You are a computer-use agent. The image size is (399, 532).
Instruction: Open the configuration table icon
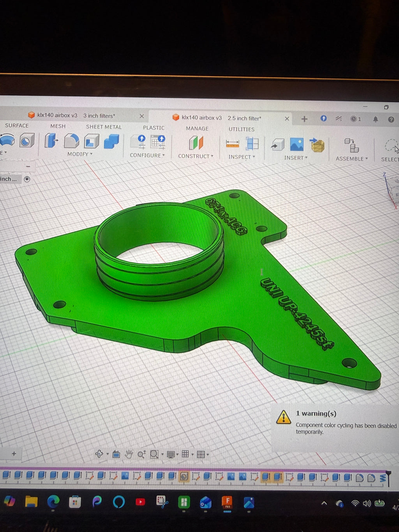click(158, 142)
